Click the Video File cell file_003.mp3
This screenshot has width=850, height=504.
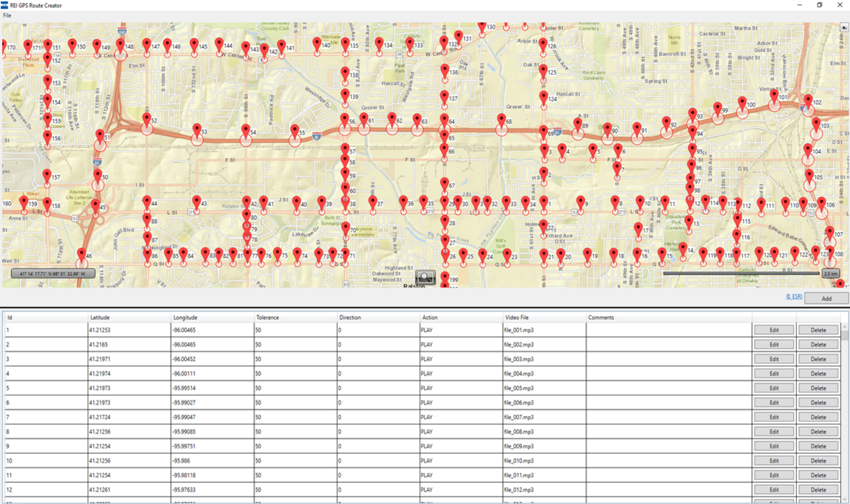pyautogui.click(x=519, y=359)
